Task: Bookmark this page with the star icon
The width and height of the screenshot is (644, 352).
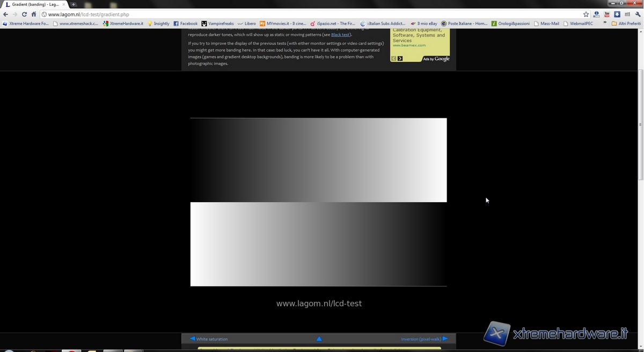Action: point(586,15)
